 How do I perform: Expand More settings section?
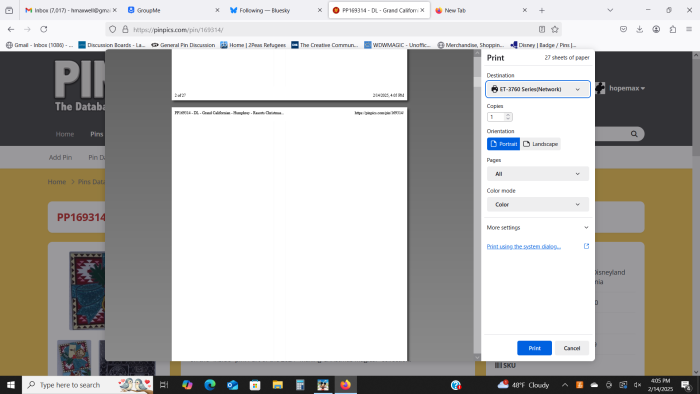[538, 228]
